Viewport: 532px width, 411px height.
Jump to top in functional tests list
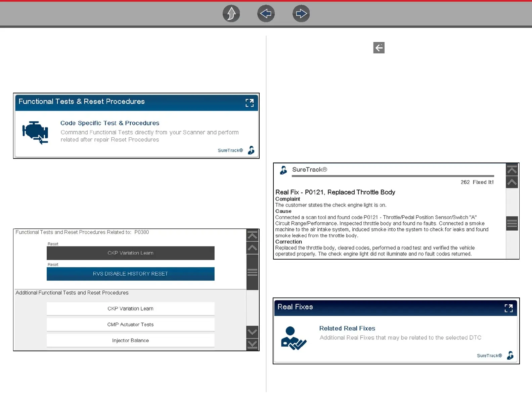(252, 235)
